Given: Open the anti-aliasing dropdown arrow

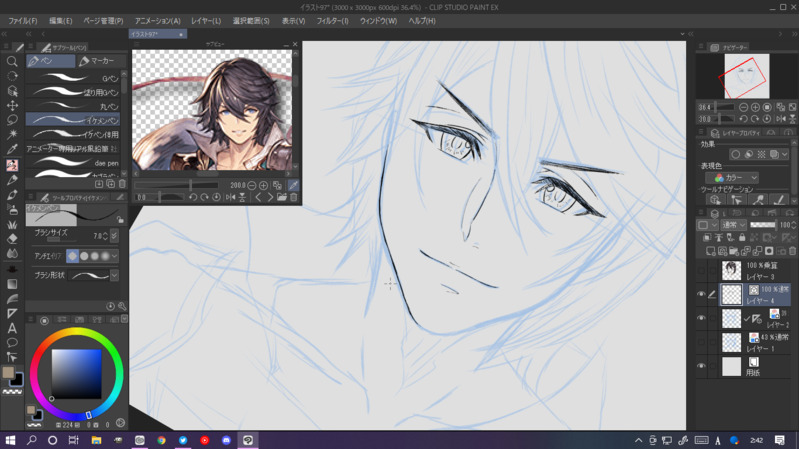Looking at the screenshot, I should 115,256.
